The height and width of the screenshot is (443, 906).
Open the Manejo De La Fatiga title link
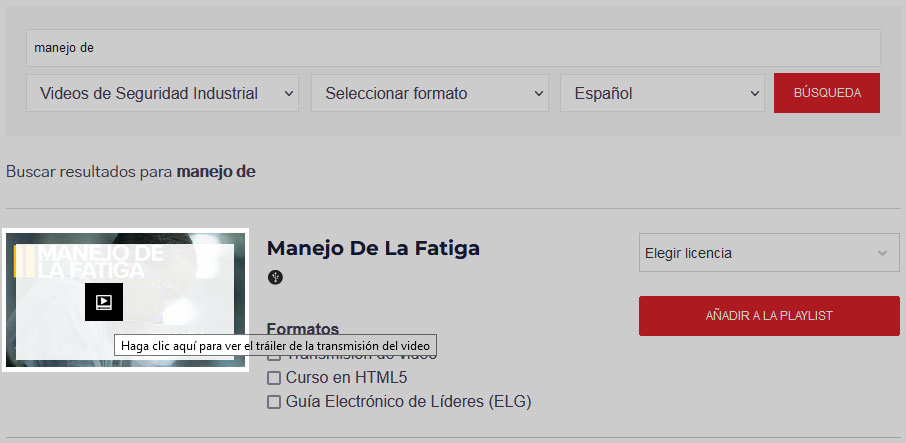coord(373,248)
